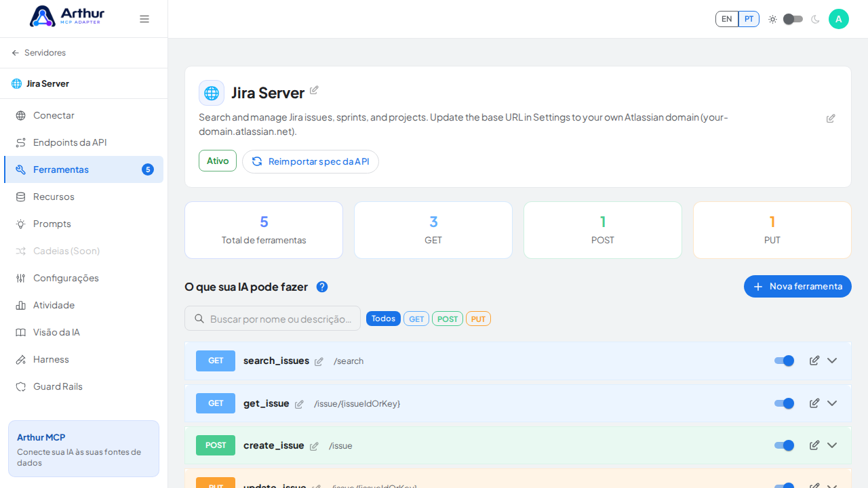Select Ferramentas in sidebar
The image size is (868, 488).
pyautogui.click(x=83, y=169)
